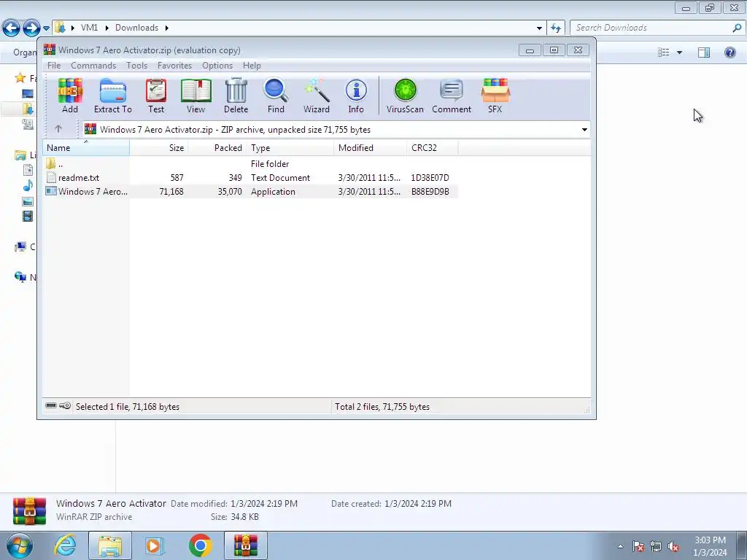The image size is (747, 560).
Task: Open WinRAR Favorites menu
Action: [x=174, y=65]
